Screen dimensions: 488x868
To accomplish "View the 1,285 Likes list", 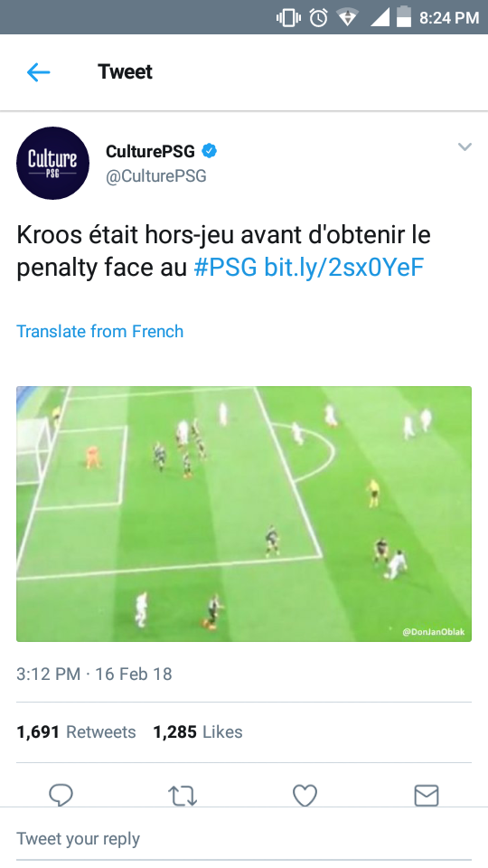I will coord(198,731).
